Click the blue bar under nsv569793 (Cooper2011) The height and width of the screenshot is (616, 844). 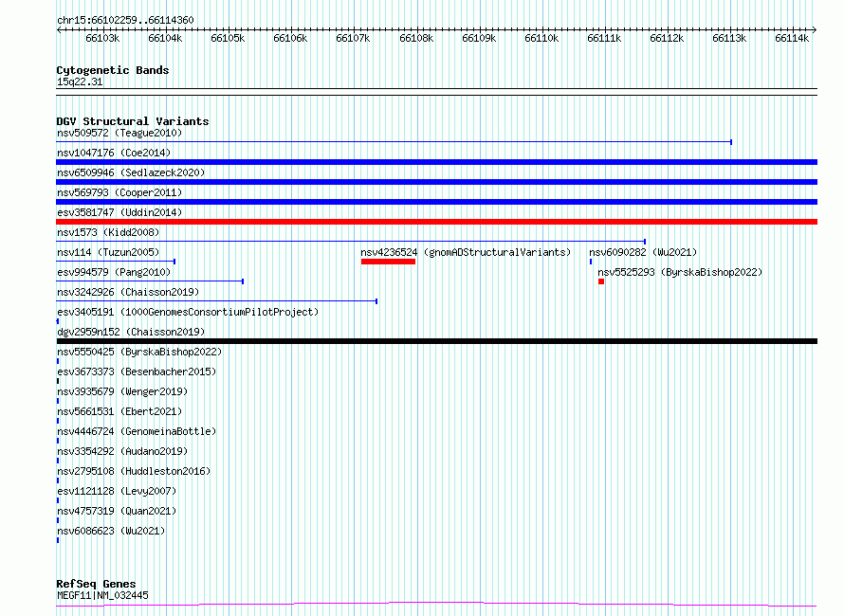tap(436, 202)
